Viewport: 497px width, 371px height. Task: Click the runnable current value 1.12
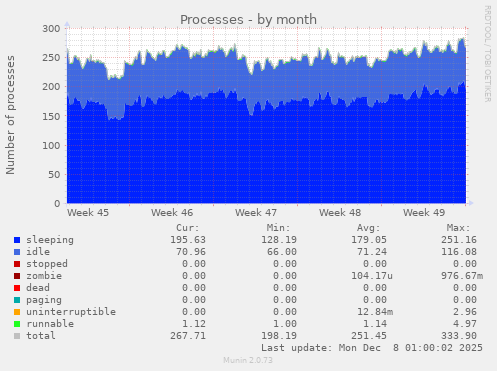(x=194, y=324)
